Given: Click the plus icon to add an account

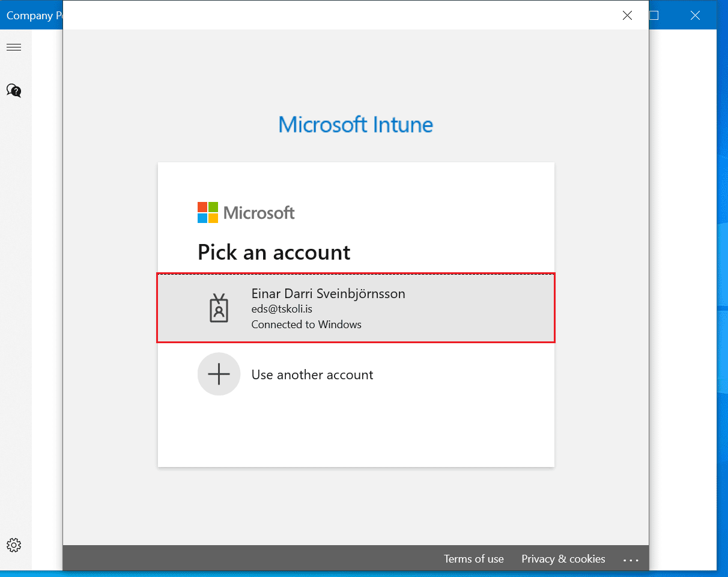Looking at the screenshot, I should point(219,374).
